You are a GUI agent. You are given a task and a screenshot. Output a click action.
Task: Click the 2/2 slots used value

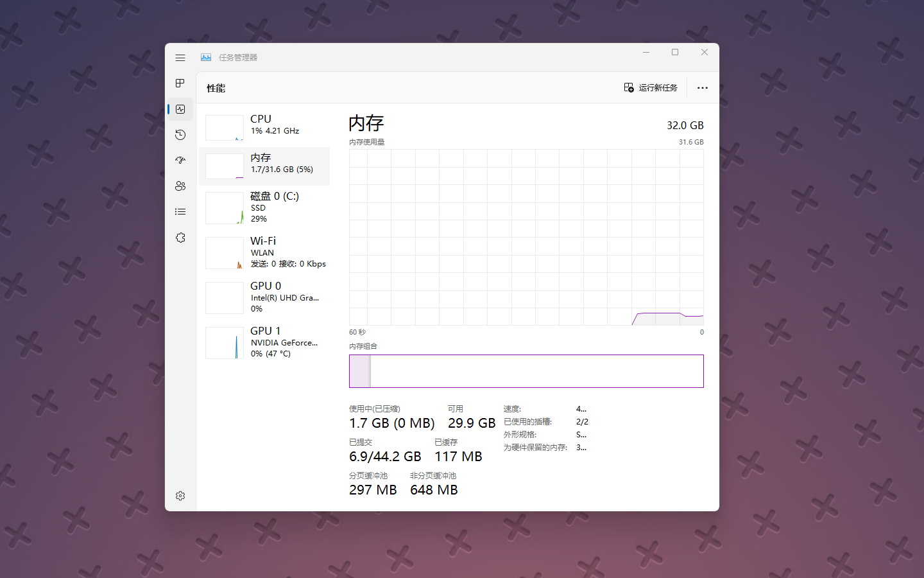(582, 422)
